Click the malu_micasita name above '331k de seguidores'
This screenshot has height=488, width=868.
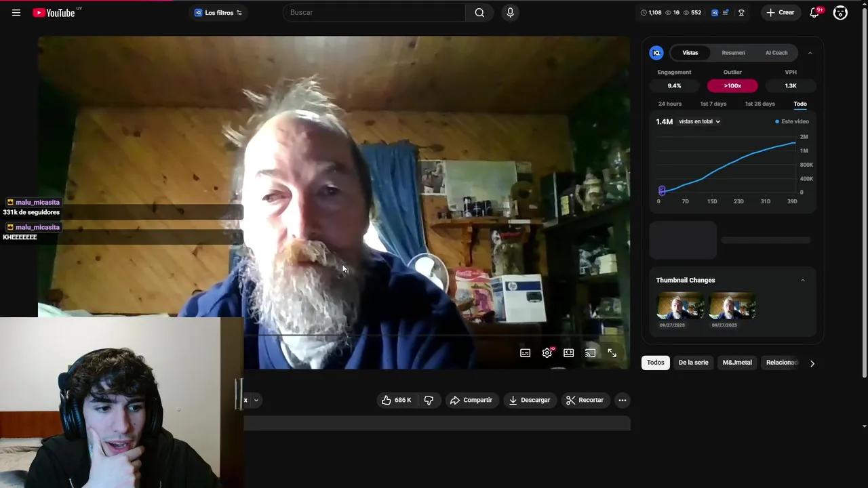tap(37, 203)
